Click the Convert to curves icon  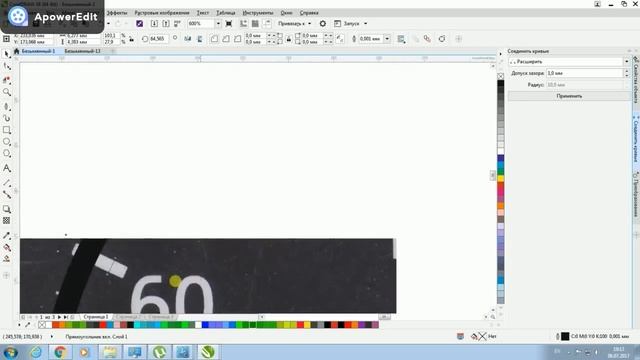click(x=442, y=39)
